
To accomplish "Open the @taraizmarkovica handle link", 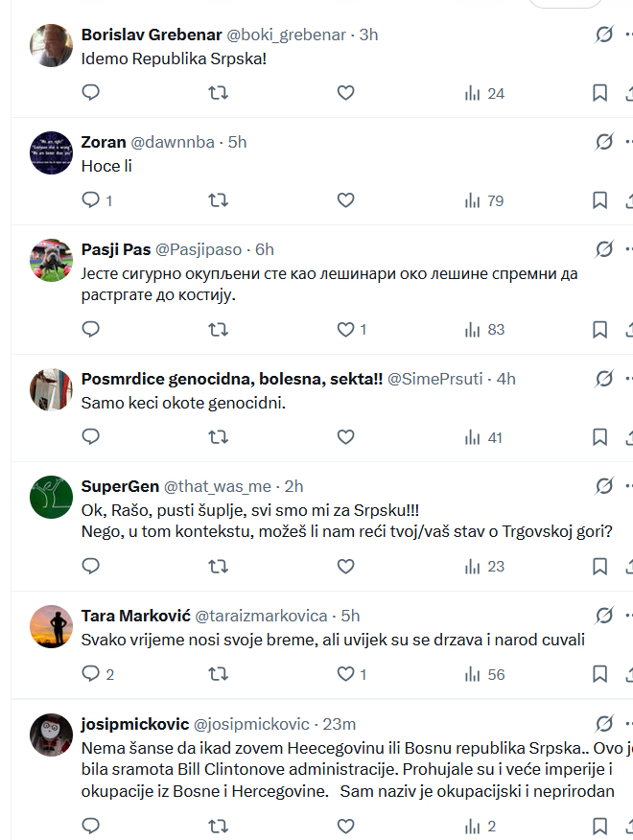I will 261,616.
